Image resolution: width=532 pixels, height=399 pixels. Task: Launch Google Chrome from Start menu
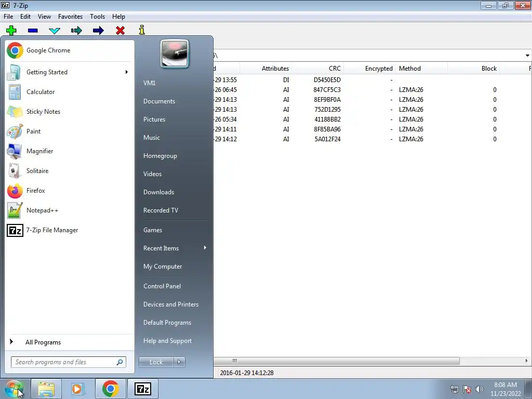[69, 50]
